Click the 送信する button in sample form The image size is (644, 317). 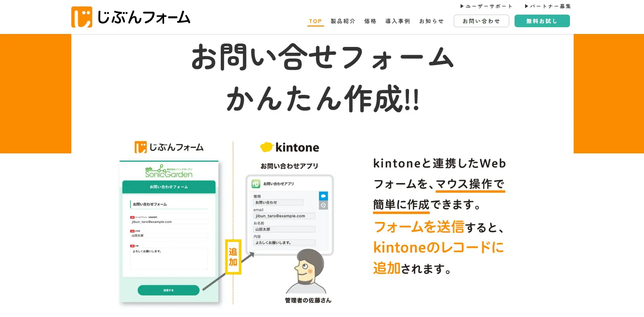point(168,290)
